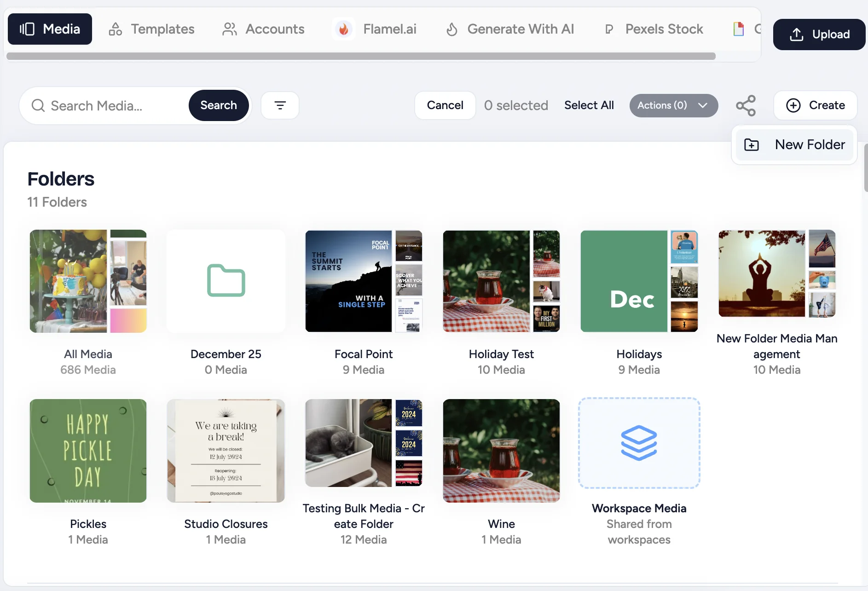Click the "11 Folders" count text
Screen dimensions: 868x591
tap(57, 203)
